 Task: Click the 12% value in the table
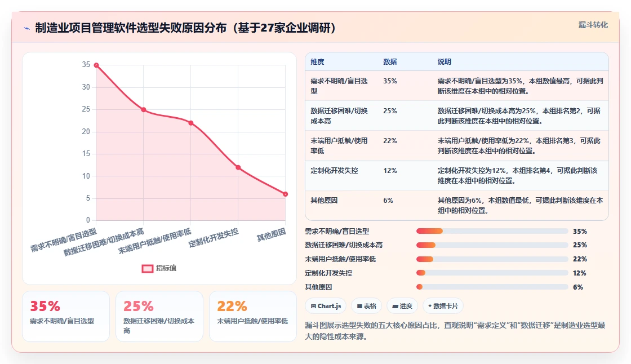click(x=390, y=171)
